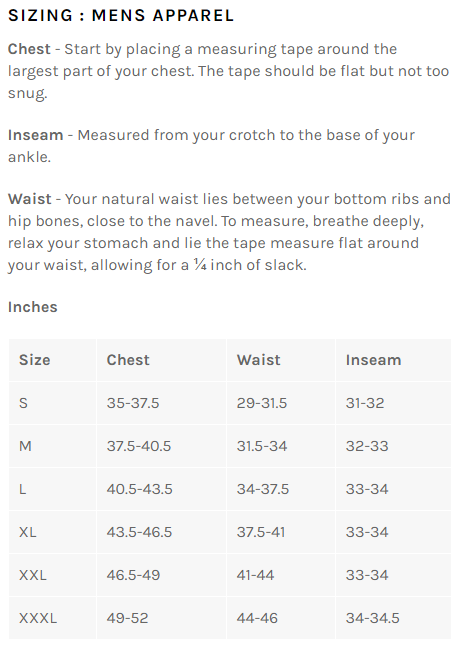
Task: Click the 44-46 waist cell
Action: [x=257, y=618]
